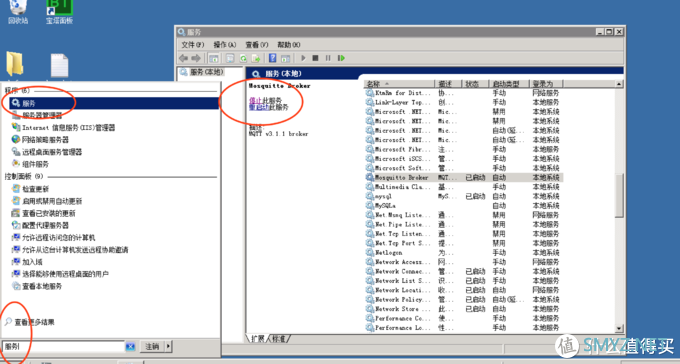Open the 操作(A) menu
This screenshot has height=364, width=680.
click(225, 45)
